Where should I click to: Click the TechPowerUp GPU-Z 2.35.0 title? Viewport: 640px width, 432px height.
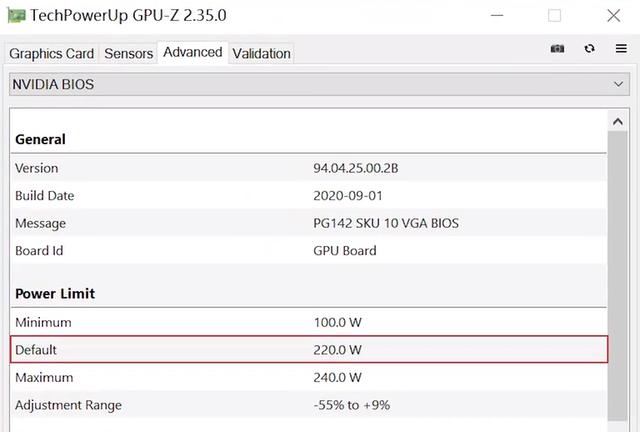pyautogui.click(x=128, y=16)
